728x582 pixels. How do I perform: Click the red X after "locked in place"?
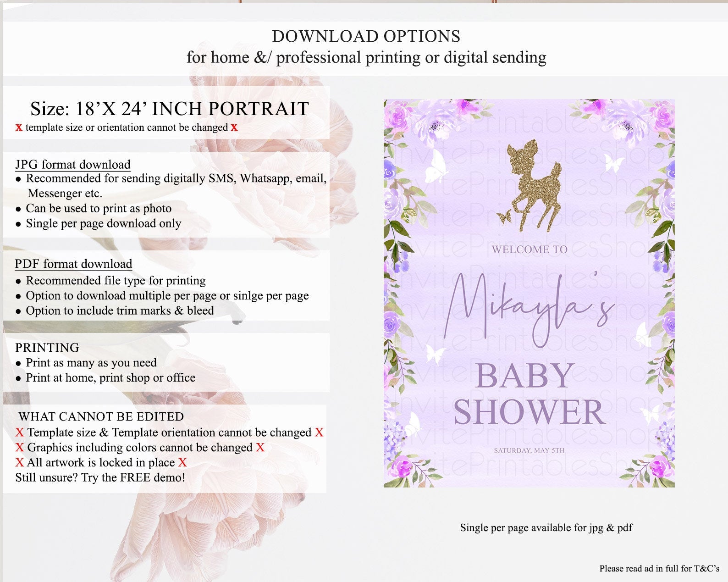tap(182, 463)
